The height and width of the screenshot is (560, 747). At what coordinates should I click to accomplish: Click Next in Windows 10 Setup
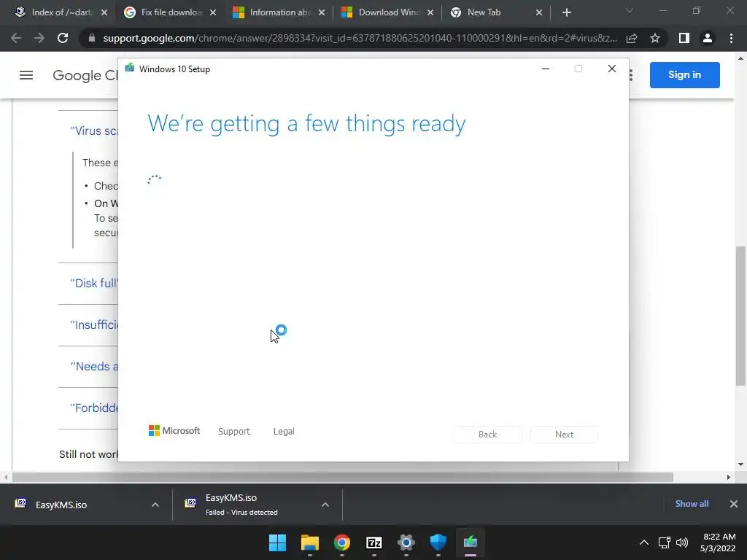(x=564, y=435)
